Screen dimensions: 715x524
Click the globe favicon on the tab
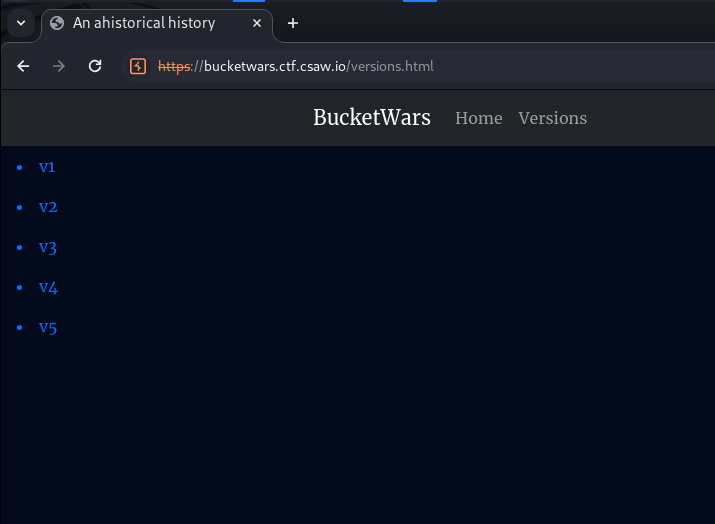57,23
